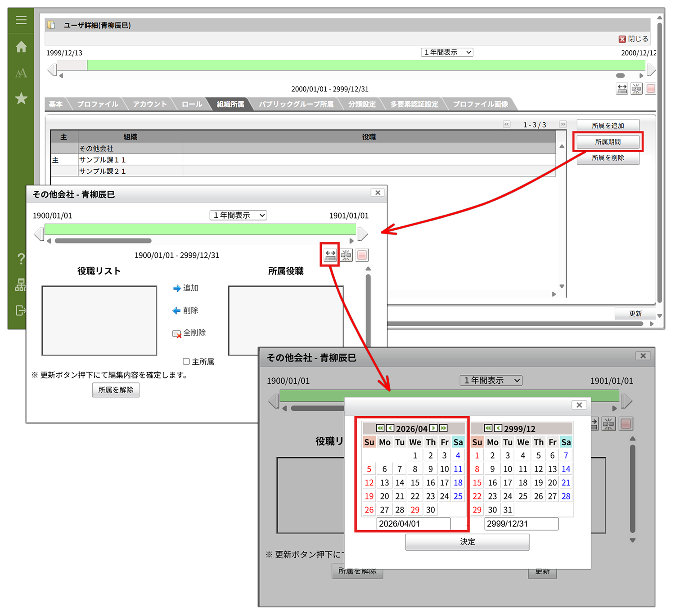Expand 1年間表示 dropdown in user detail header
This screenshot has height=616, width=675.
click(447, 52)
